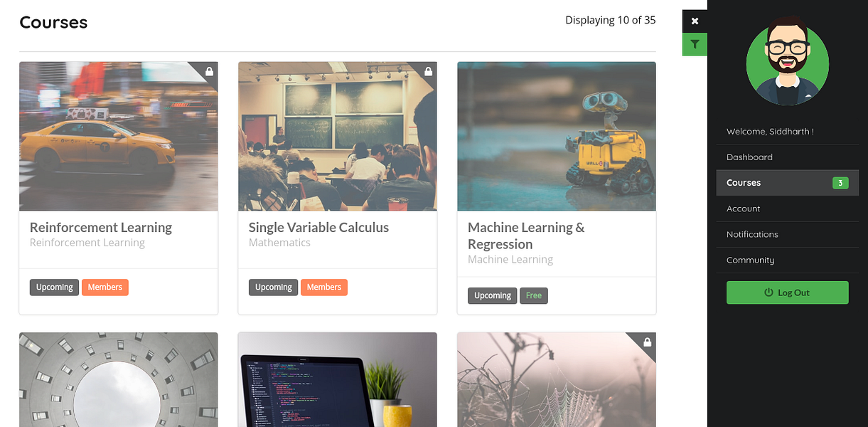Select Courses in the sidebar menu
868x427 pixels.
click(788, 183)
